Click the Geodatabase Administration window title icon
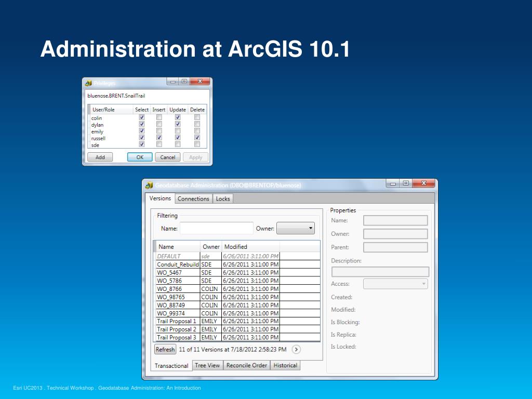Viewport: 532px width, 399px height. point(149,185)
